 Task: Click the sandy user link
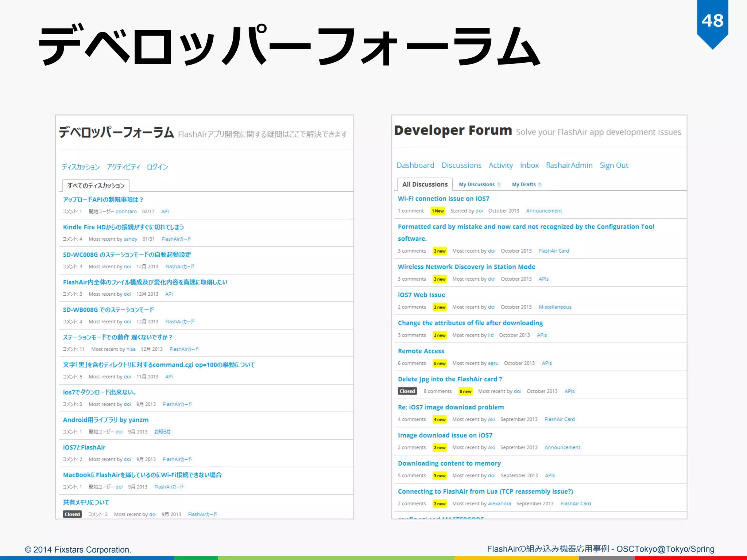point(130,239)
